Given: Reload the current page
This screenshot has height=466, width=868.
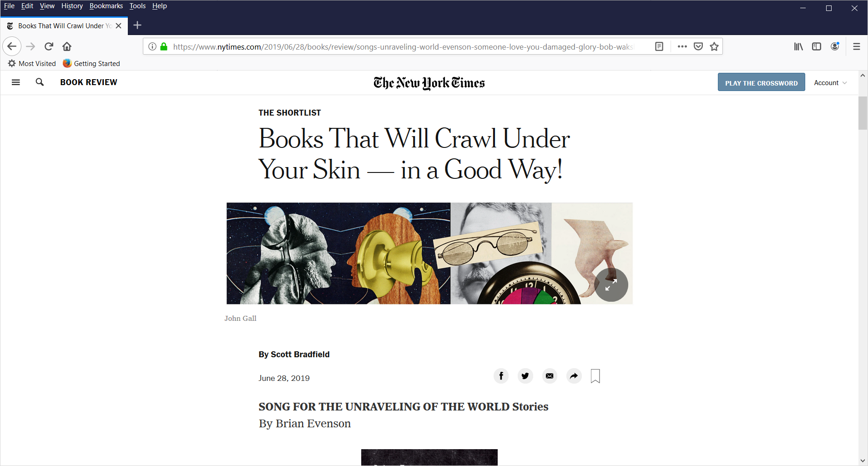Looking at the screenshot, I should (x=49, y=46).
